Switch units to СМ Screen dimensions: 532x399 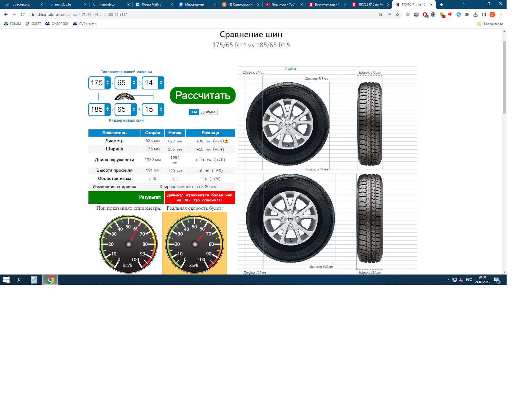click(x=194, y=112)
